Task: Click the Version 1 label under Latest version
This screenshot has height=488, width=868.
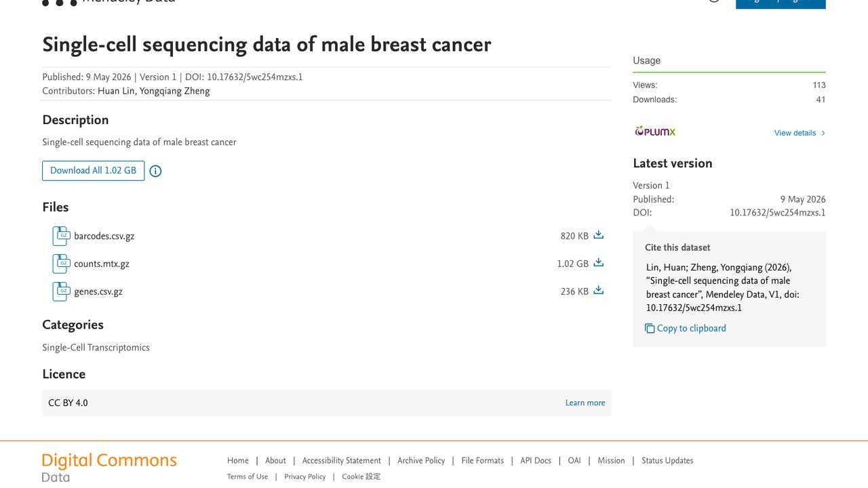Action: coord(651,186)
